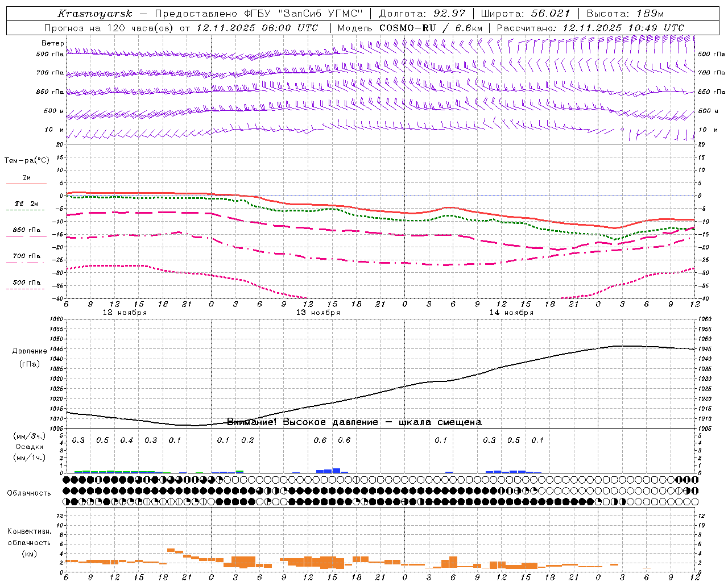This screenshot has height=582, width=728.
Task: Click the 850 гПа temperature legend entry
Action: [26, 231]
